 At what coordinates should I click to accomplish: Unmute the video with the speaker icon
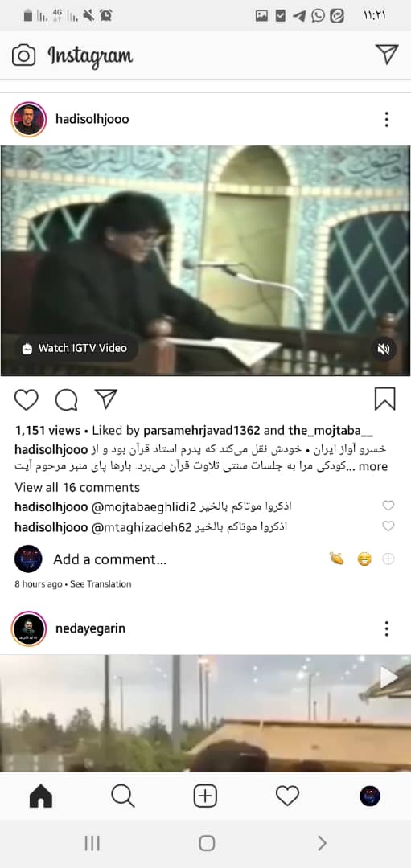point(384,349)
